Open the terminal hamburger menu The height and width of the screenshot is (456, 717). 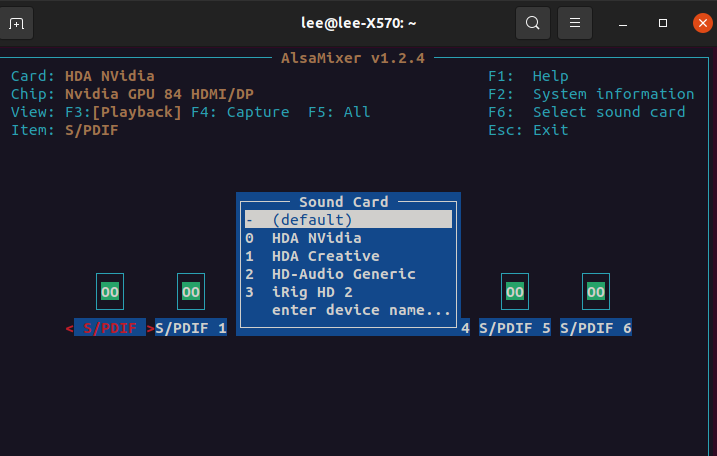click(575, 23)
